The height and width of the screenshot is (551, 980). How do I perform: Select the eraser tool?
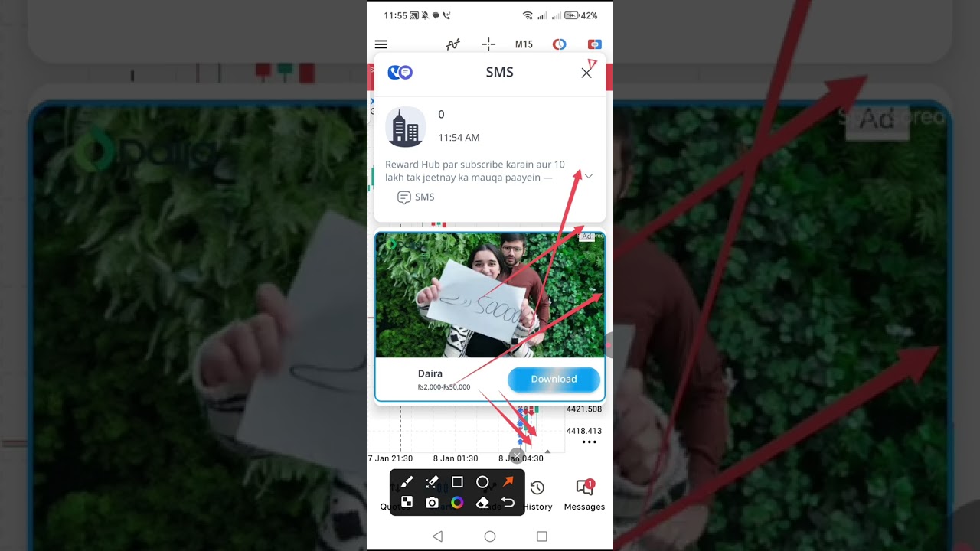tap(482, 503)
